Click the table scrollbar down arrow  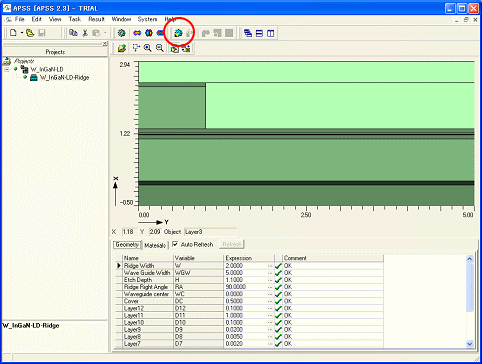click(x=470, y=344)
